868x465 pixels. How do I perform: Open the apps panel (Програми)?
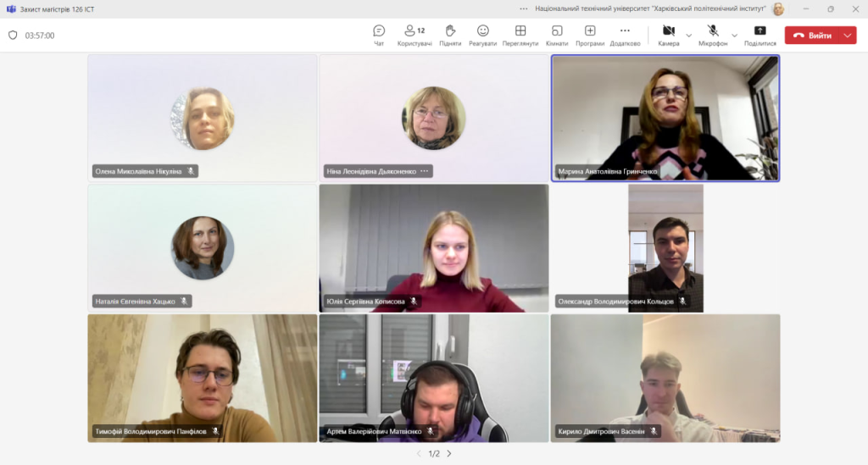pyautogui.click(x=590, y=36)
